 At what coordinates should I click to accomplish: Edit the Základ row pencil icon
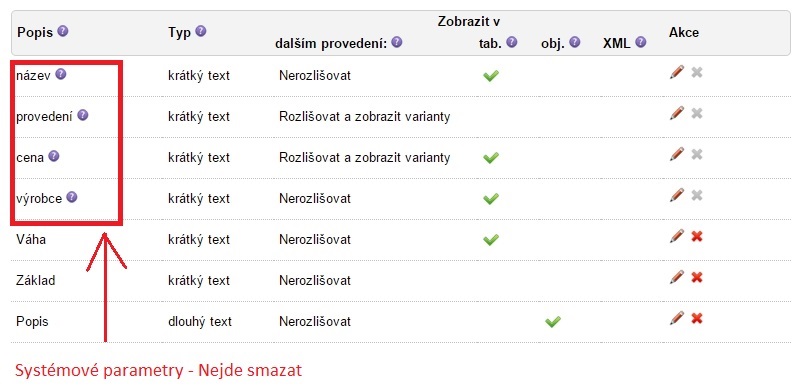point(677,278)
